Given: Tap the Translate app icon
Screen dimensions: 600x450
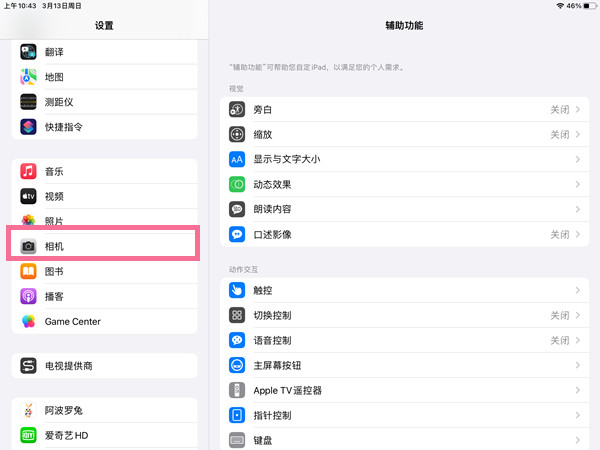Looking at the screenshot, I should tap(29, 52).
